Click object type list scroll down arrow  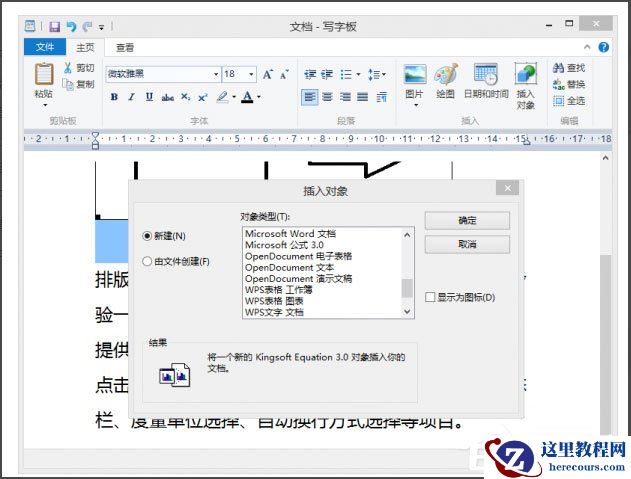point(407,312)
